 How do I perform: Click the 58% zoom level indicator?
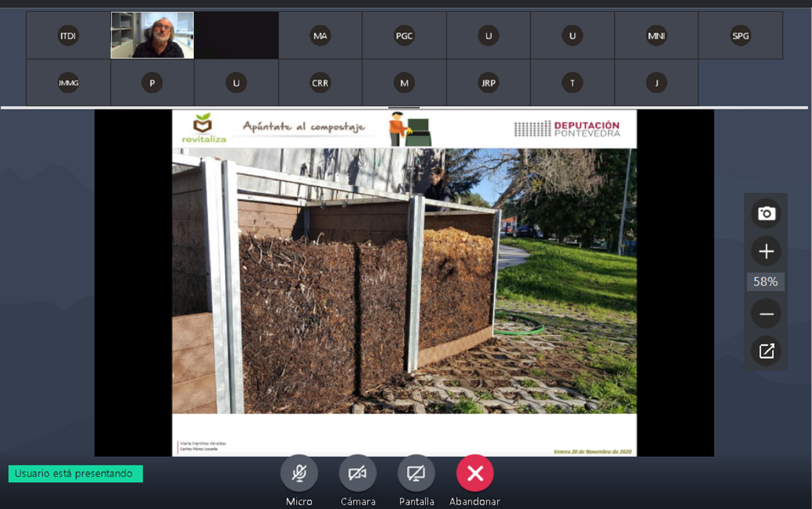tap(765, 282)
